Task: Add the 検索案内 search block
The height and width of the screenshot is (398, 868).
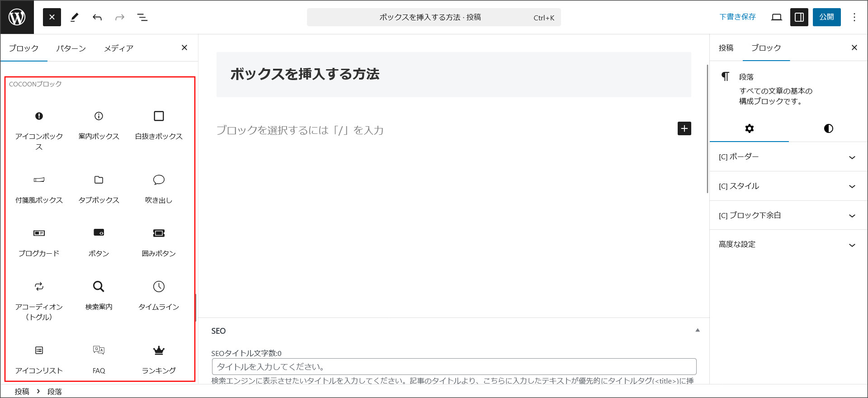Action: click(x=99, y=295)
